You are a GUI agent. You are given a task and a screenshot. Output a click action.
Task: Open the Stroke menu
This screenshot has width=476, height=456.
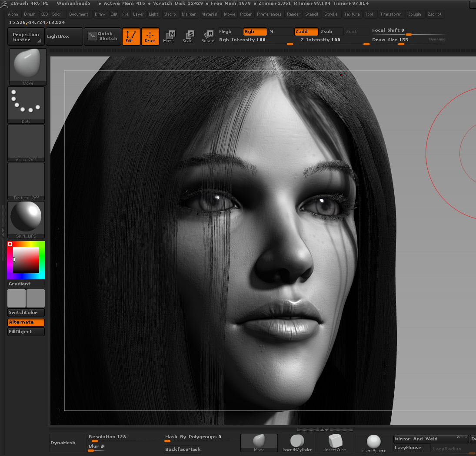pyautogui.click(x=331, y=14)
